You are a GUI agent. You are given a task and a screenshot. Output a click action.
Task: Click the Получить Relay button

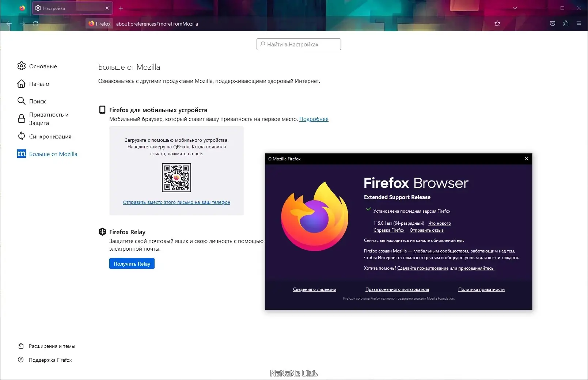tap(132, 263)
